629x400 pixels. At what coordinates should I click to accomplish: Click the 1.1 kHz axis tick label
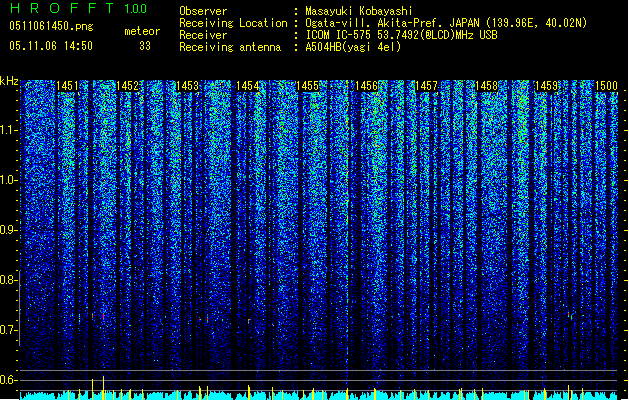(9, 130)
